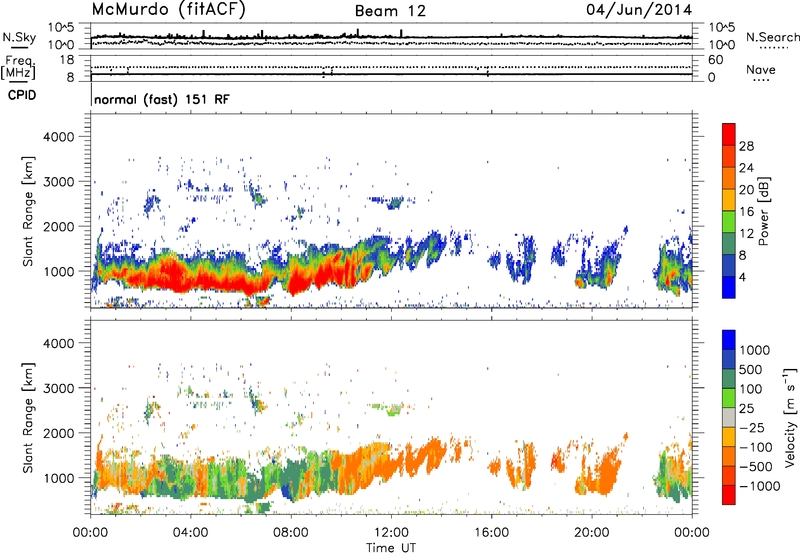Select the 20 dB label on the power colorbar
The width and height of the screenshot is (800, 554).
[x=746, y=190]
